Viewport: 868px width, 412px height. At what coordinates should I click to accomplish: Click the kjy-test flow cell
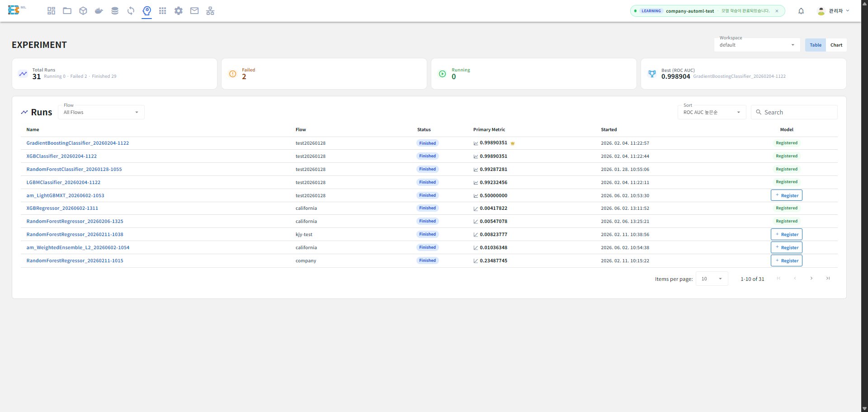coord(304,234)
